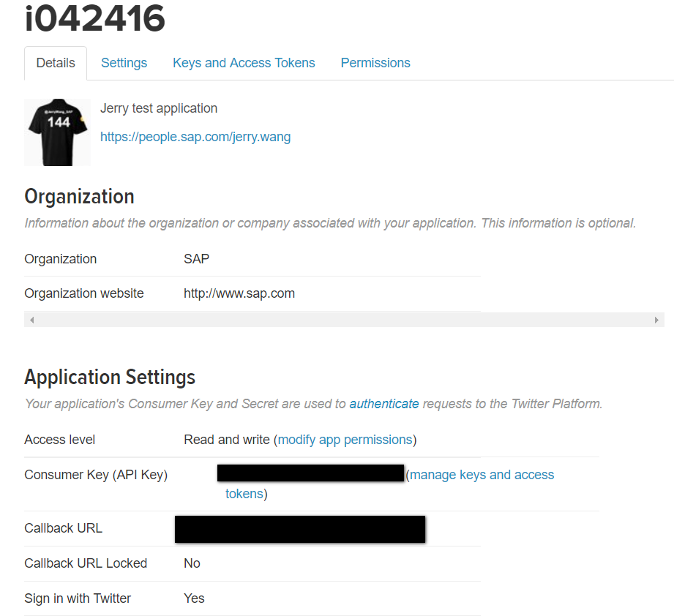Click the Sign in with Twitter label
674x616 pixels.
tap(78, 598)
